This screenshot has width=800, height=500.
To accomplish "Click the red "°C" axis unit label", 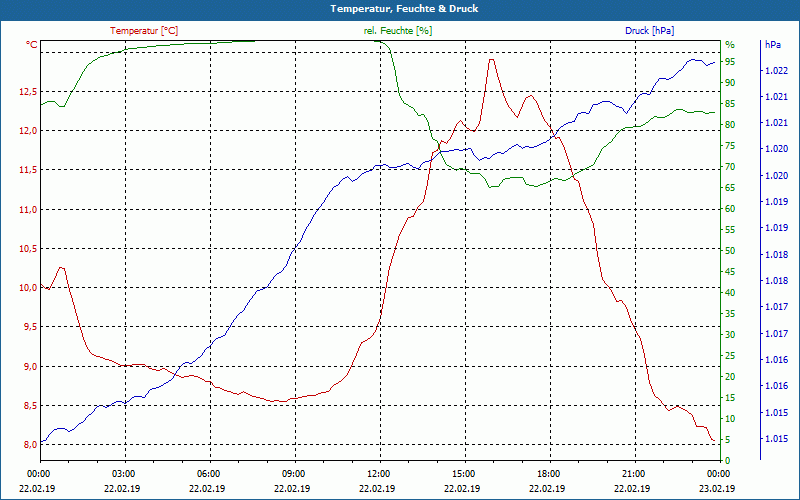I will (32, 45).
